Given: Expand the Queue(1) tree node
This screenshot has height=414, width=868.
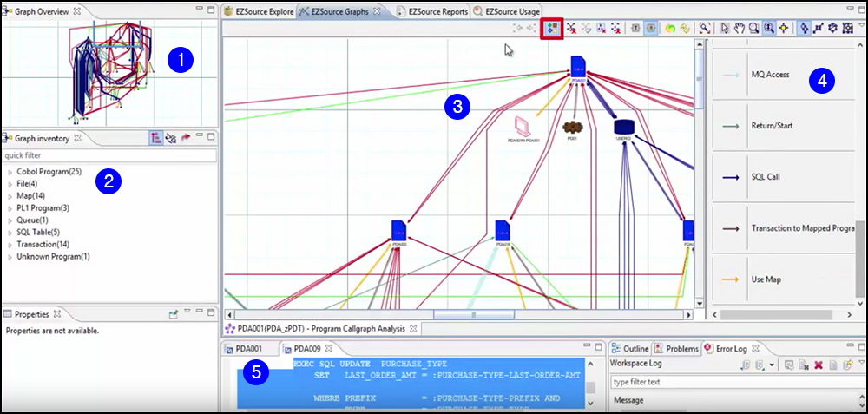Looking at the screenshot, I should coord(10,220).
